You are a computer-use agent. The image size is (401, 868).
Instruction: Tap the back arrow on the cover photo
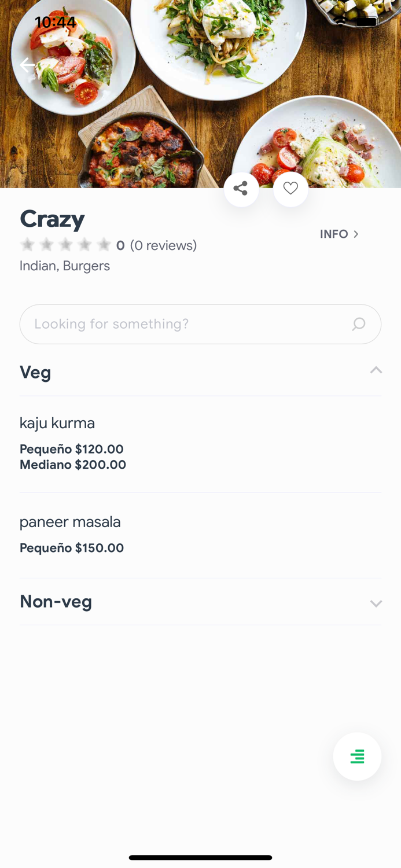click(x=28, y=64)
